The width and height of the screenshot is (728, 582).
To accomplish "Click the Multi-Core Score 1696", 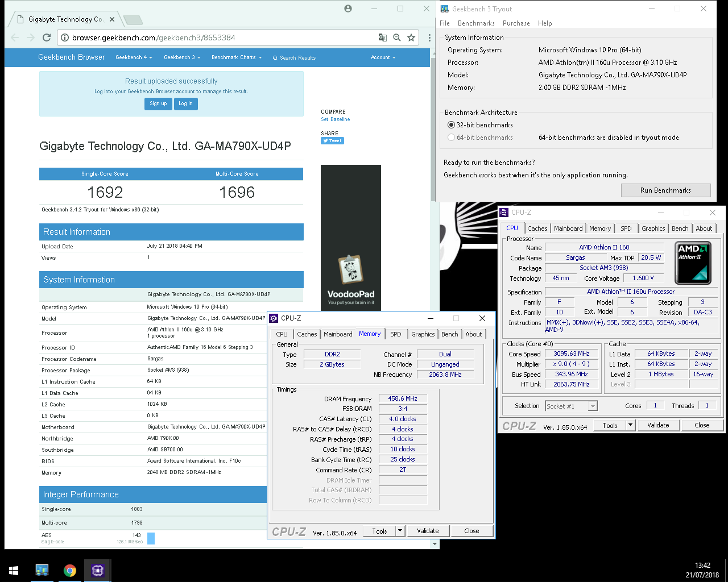I will [237, 192].
